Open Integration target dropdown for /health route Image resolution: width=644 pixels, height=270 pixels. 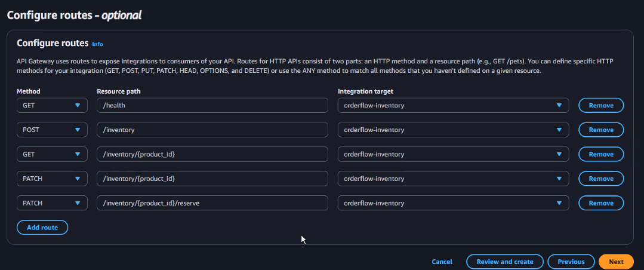[453, 105]
